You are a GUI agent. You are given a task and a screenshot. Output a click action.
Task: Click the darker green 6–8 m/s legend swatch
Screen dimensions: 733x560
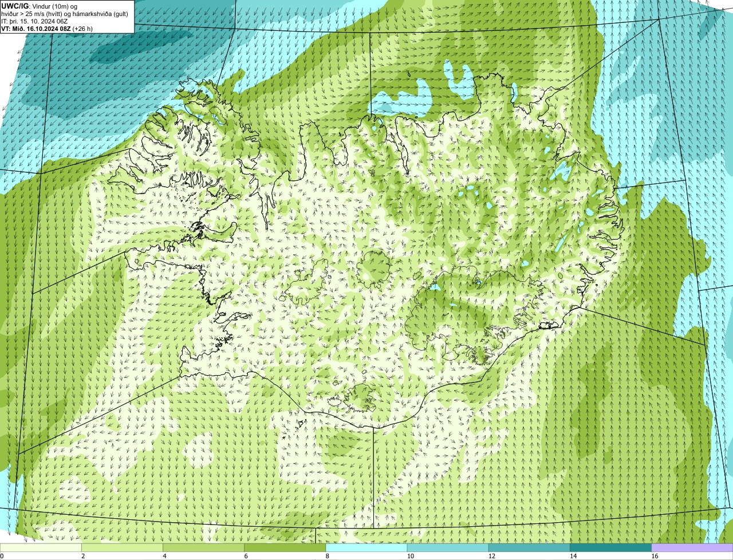click(x=285, y=548)
